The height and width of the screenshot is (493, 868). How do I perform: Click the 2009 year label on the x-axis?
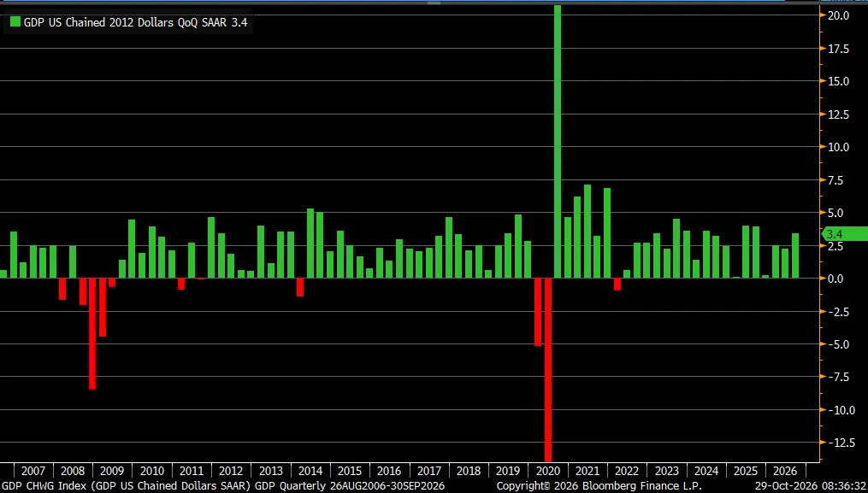point(112,471)
